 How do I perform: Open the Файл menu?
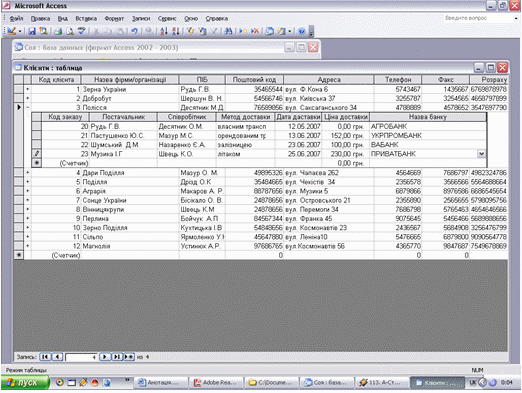[x=16, y=19]
